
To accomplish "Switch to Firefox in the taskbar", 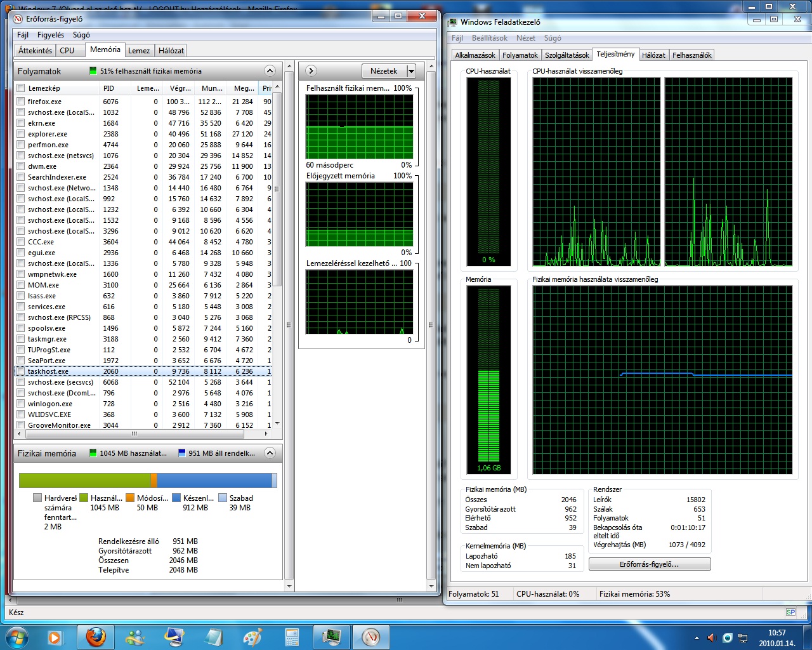I will (96, 637).
